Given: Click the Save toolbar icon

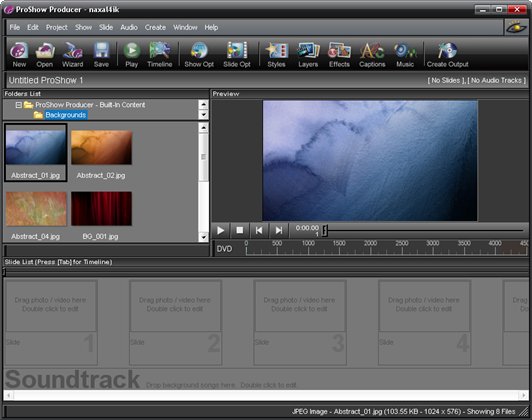Looking at the screenshot, I should pyautogui.click(x=101, y=54).
